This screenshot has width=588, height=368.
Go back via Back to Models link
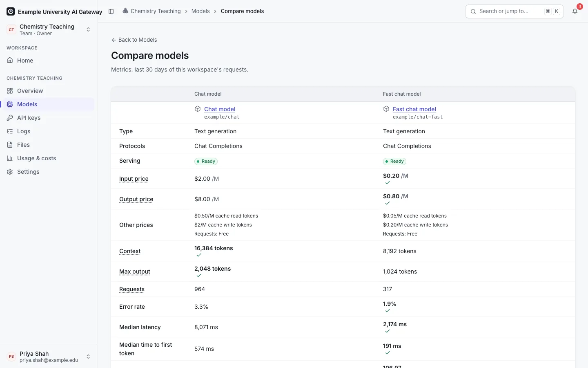[134, 40]
